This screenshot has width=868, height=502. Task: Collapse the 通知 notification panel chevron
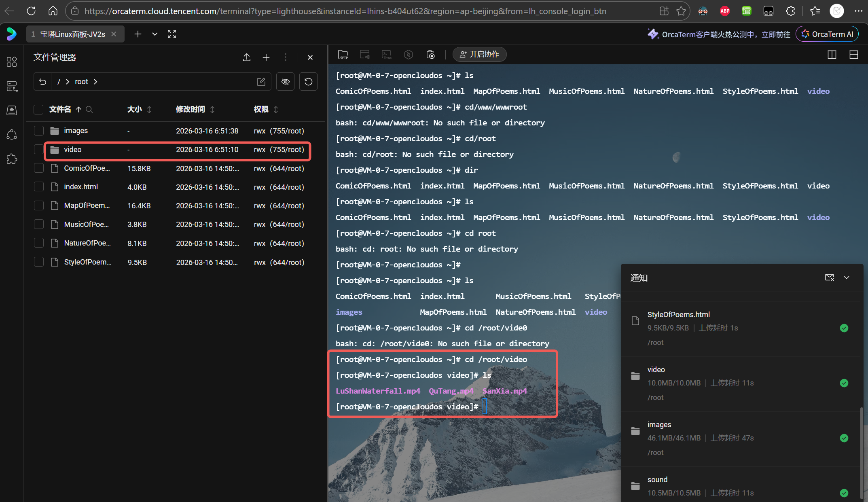[x=847, y=277]
